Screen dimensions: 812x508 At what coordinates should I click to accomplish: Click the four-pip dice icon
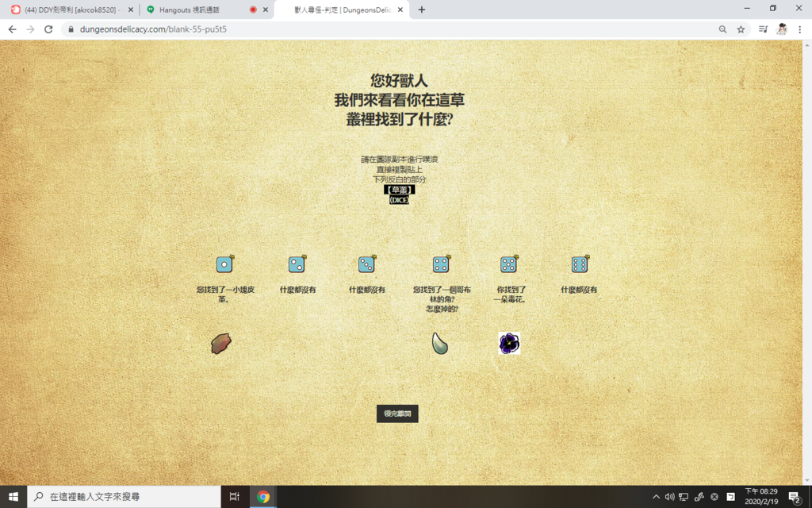(x=441, y=264)
